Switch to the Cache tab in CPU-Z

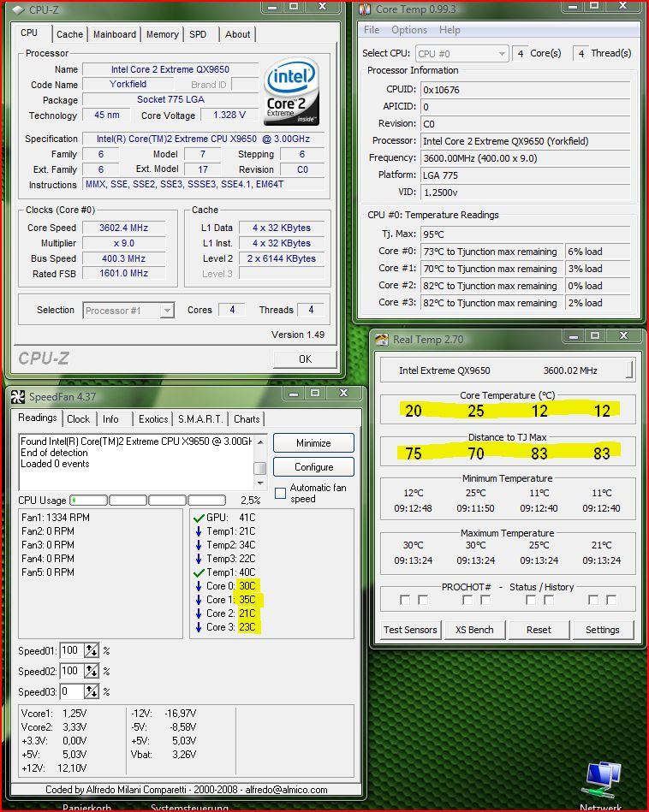pyautogui.click(x=69, y=34)
